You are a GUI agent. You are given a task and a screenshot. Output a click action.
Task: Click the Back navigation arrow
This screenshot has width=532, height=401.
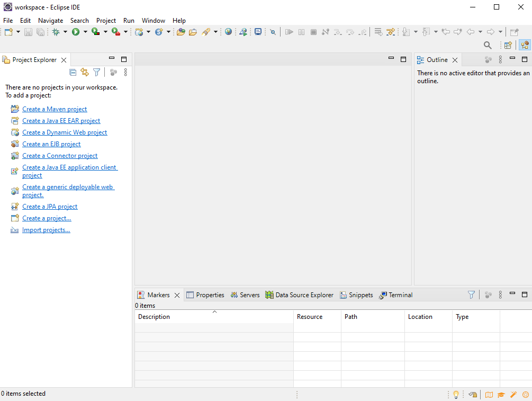471,32
